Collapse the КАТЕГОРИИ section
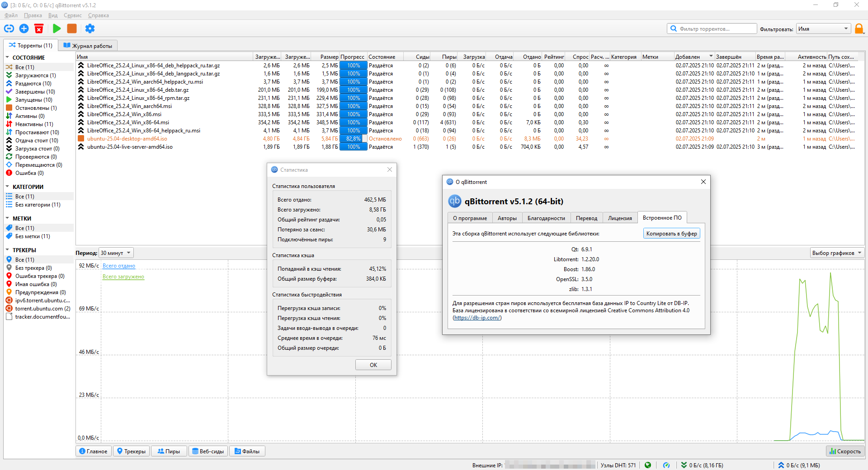 pos(7,187)
